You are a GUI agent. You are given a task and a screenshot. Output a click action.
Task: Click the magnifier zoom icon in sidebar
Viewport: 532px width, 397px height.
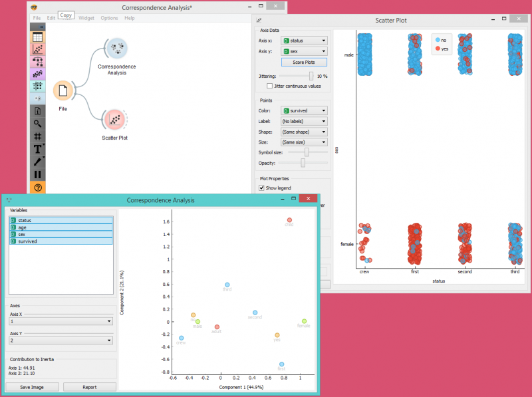[37, 124]
